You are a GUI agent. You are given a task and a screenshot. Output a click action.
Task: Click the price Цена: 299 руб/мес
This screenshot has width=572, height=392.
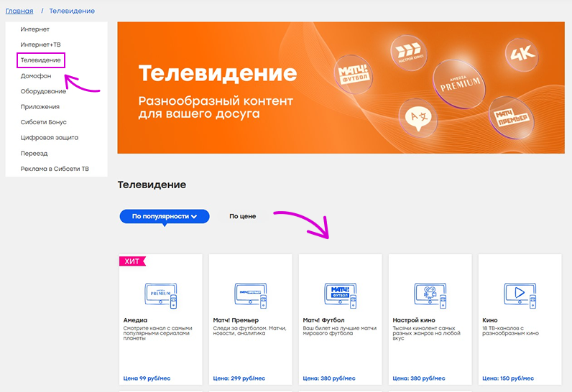(x=239, y=378)
